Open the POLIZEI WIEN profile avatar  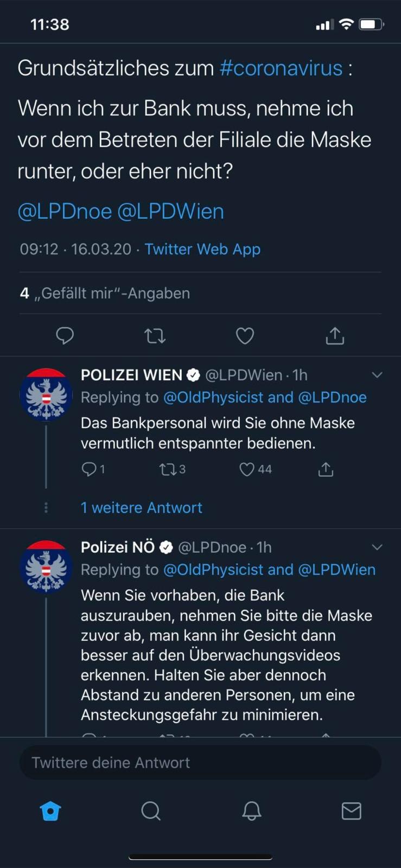coord(46,394)
